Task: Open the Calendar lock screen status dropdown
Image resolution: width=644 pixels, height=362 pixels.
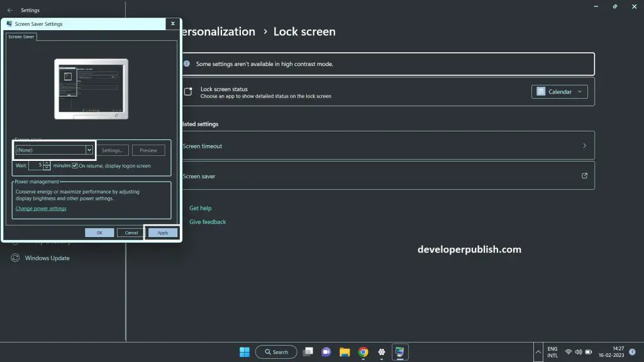Action: (559, 92)
